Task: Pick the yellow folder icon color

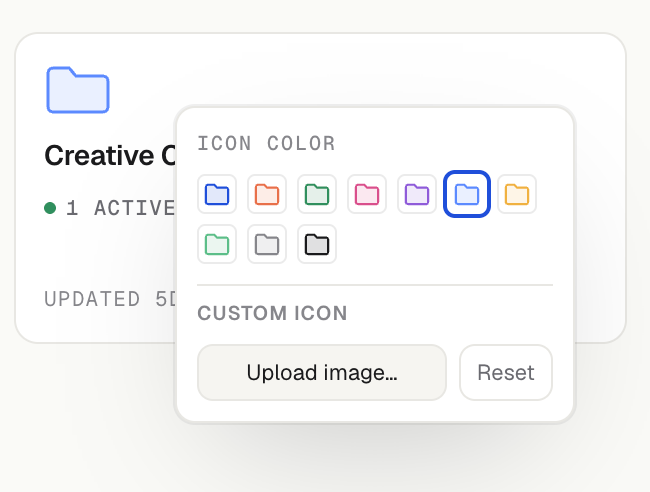Action: point(517,194)
